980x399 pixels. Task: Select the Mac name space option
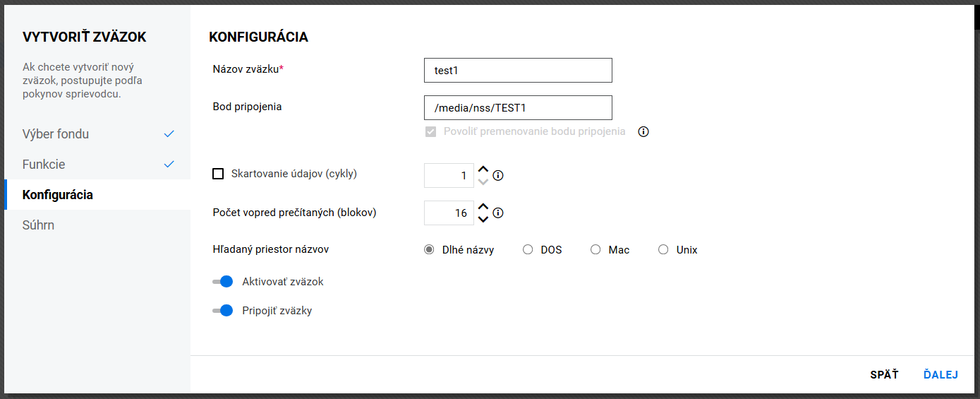click(x=595, y=249)
